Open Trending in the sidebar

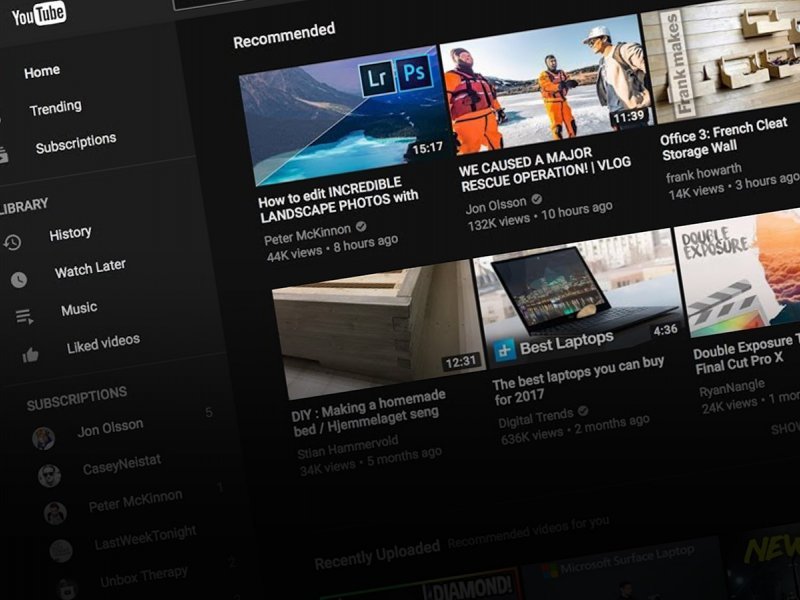[x=56, y=108]
